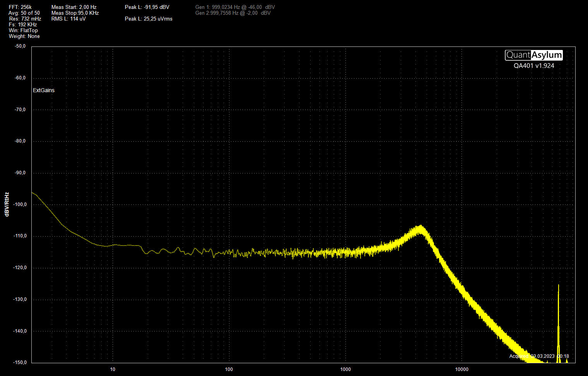
Task: Click the '-90,0' Y-axis tick label
Action: point(20,173)
